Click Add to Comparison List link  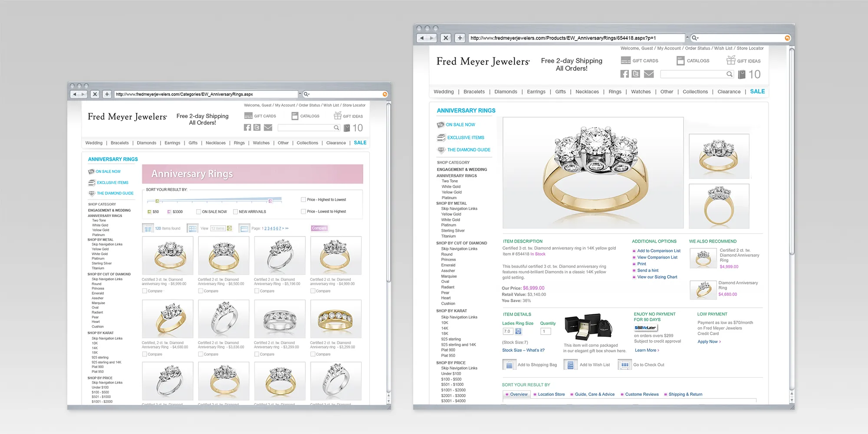click(659, 251)
